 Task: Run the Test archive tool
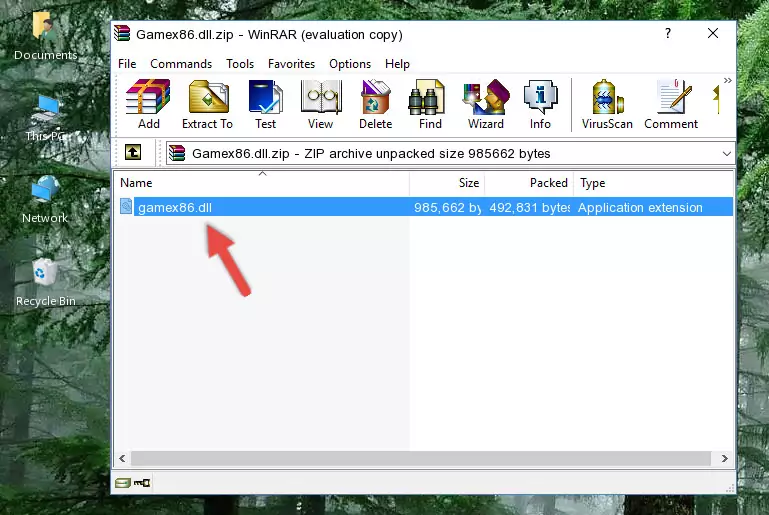coord(265,104)
